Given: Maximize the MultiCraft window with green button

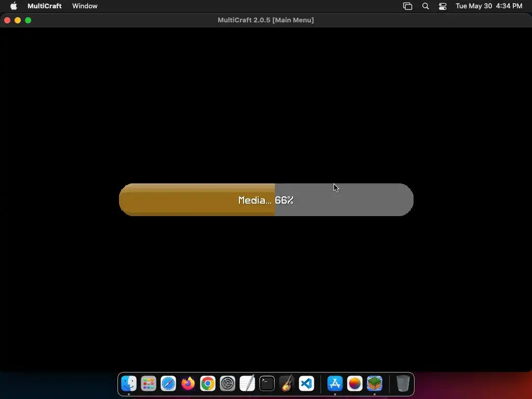Looking at the screenshot, I should pos(28,20).
